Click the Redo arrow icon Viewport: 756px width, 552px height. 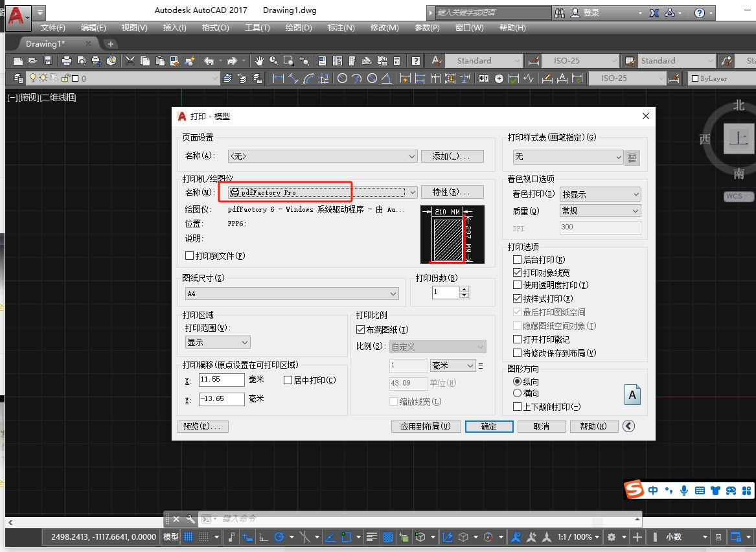pos(232,61)
